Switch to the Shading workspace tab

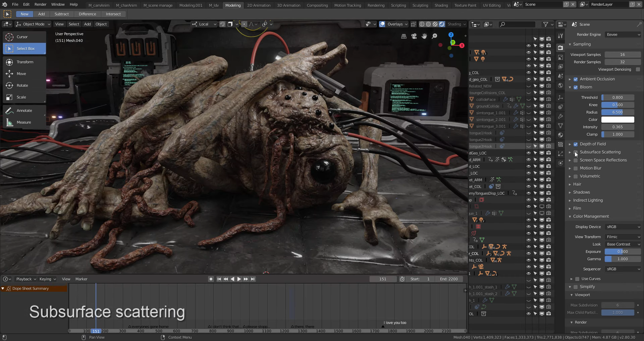coord(441,5)
